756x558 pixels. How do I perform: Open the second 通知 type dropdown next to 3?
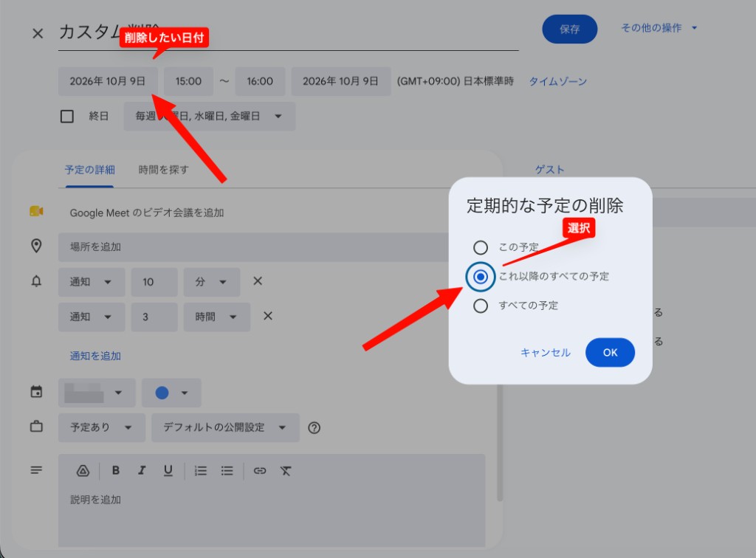pyautogui.click(x=92, y=317)
